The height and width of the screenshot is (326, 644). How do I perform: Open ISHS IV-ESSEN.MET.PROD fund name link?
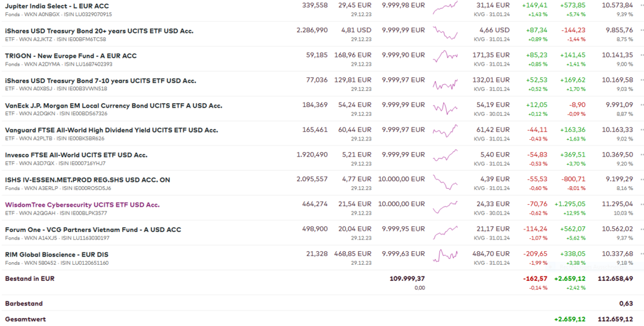[88, 180]
